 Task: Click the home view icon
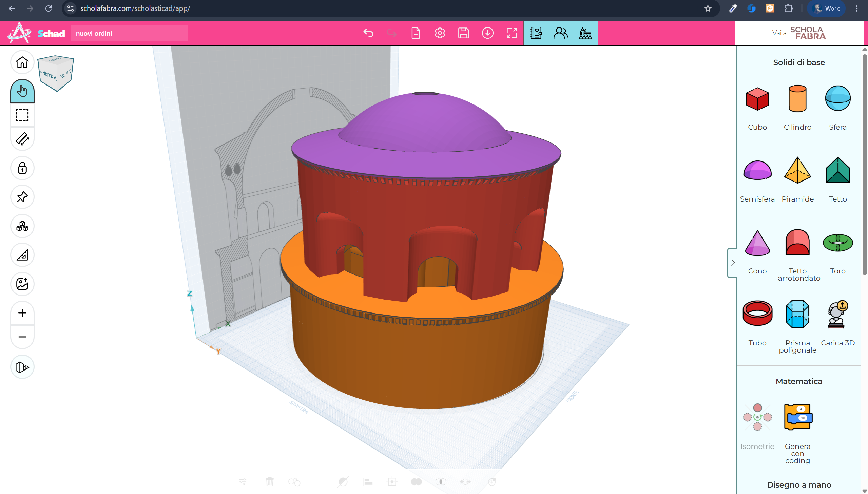pyautogui.click(x=22, y=62)
